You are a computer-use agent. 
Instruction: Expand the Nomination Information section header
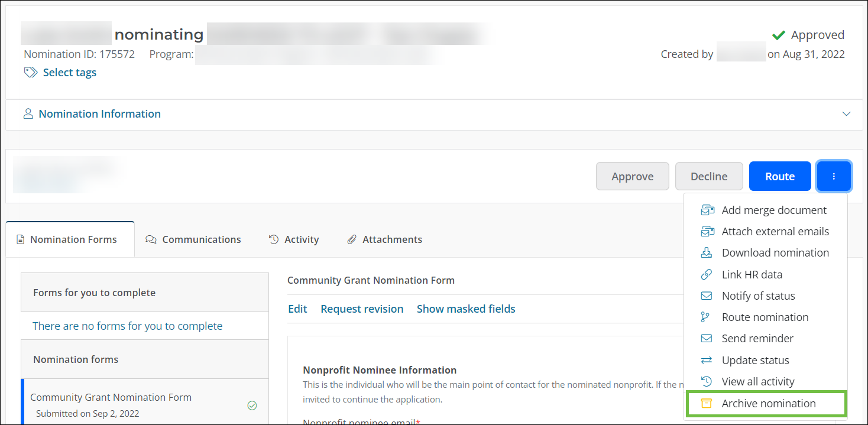[99, 114]
